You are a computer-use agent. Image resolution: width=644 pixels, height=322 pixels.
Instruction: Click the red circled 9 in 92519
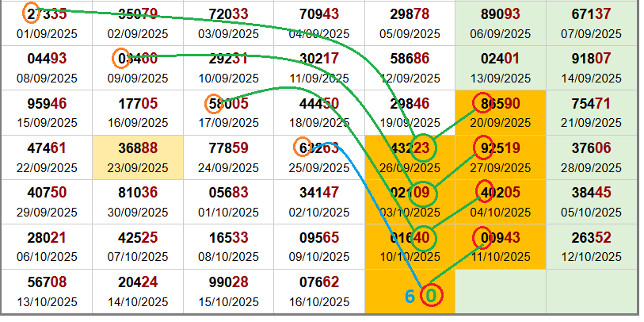(x=482, y=148)
